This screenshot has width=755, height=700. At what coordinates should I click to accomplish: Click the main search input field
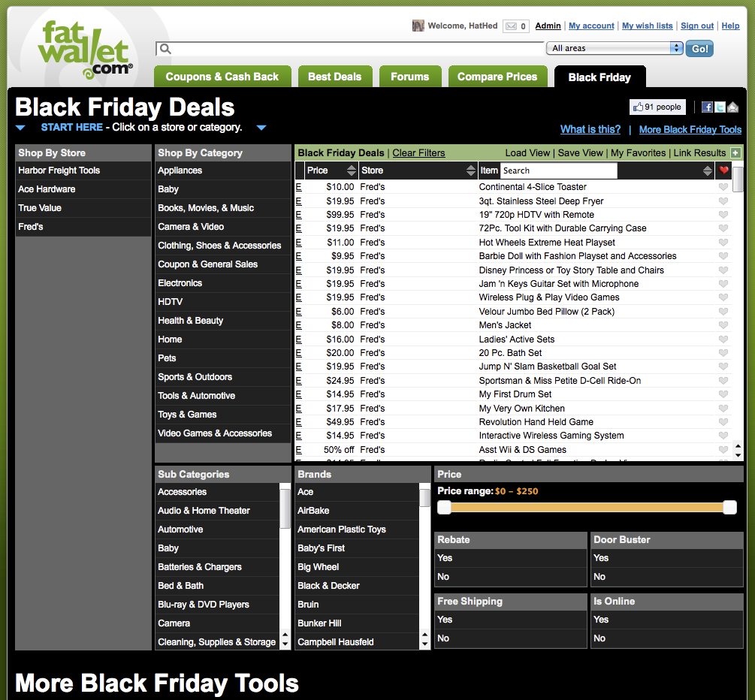pyautogui.click(x=356, y=49)
